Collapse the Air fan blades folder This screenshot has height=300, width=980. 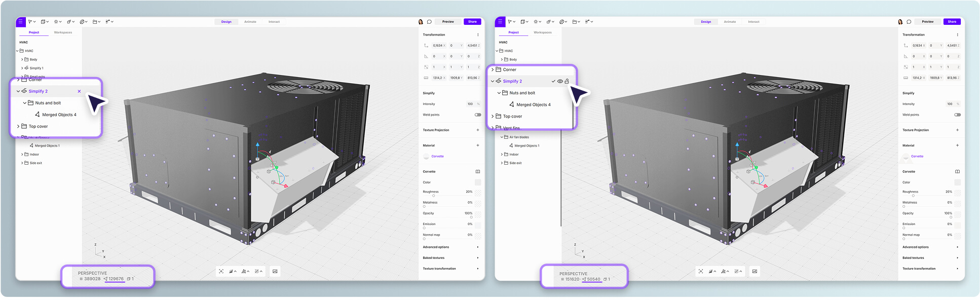pos(502,137)
